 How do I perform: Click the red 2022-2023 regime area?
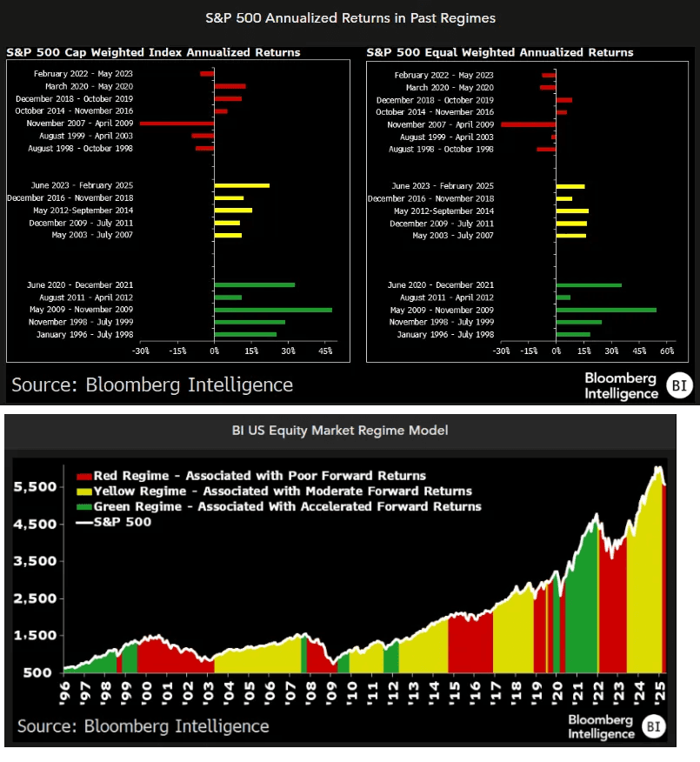coord(612,618)
